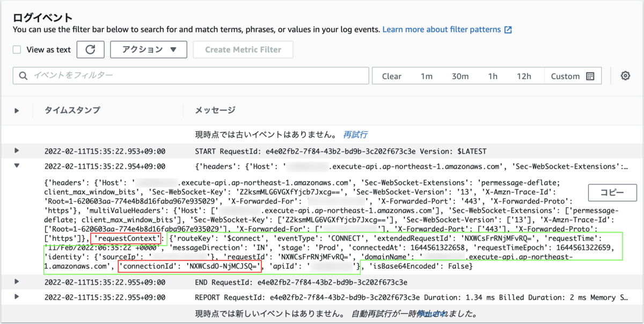
Task: Select the 1h time range
Action: click(493, 76)
